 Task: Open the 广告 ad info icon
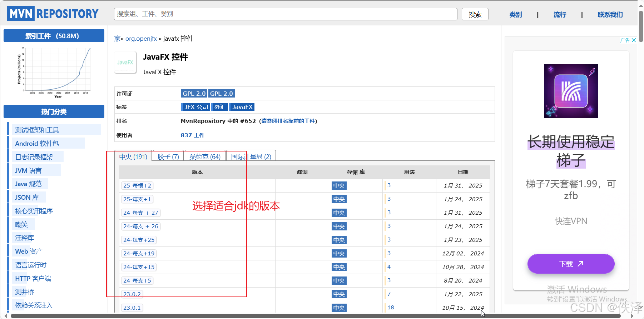[x=625, y=40]
